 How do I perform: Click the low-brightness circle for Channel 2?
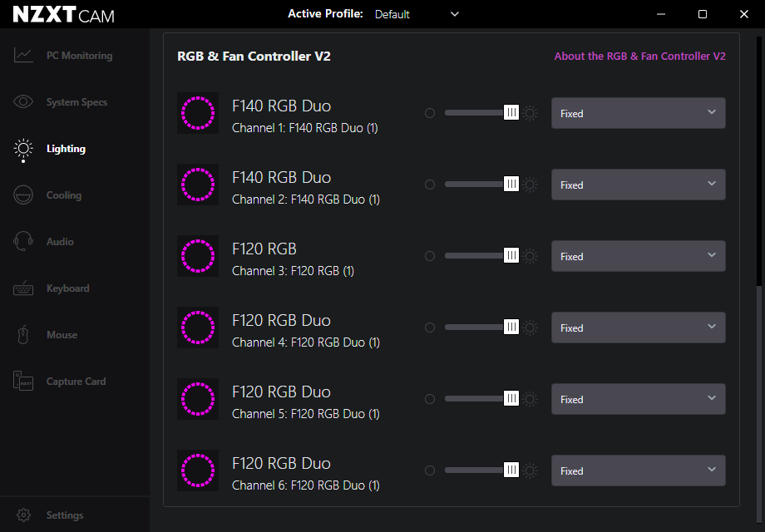[x=430, y=184]
